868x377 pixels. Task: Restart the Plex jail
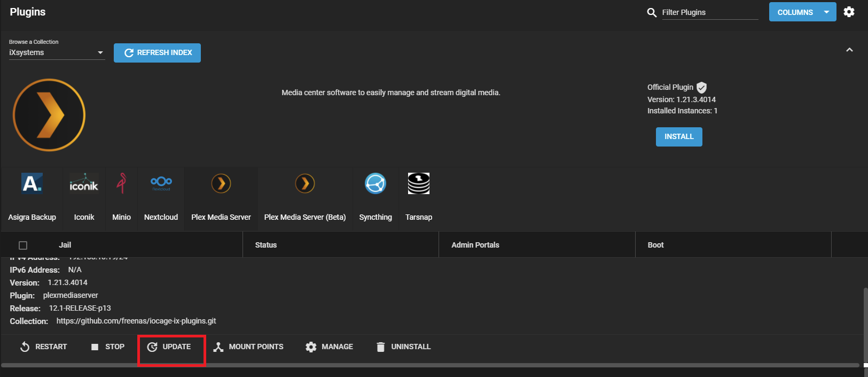coord(43,347)
